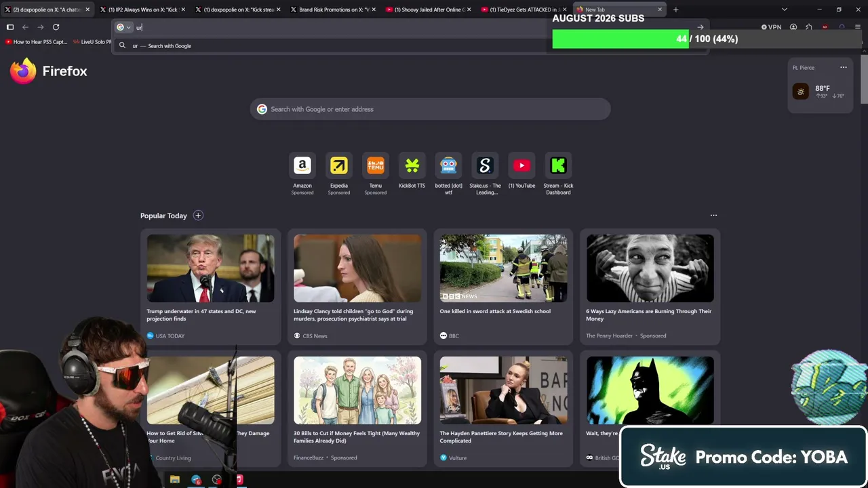Viewport: 868px width, 488px height.
Task: Click the firefighters BBC article thumbnail
Action: [x=504, y=268]
